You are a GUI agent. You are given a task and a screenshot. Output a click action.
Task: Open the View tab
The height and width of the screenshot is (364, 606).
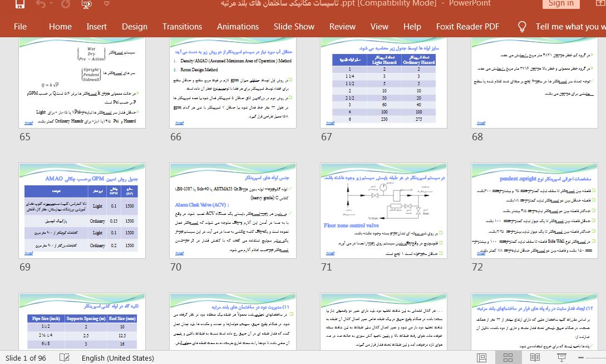point(379,27)
